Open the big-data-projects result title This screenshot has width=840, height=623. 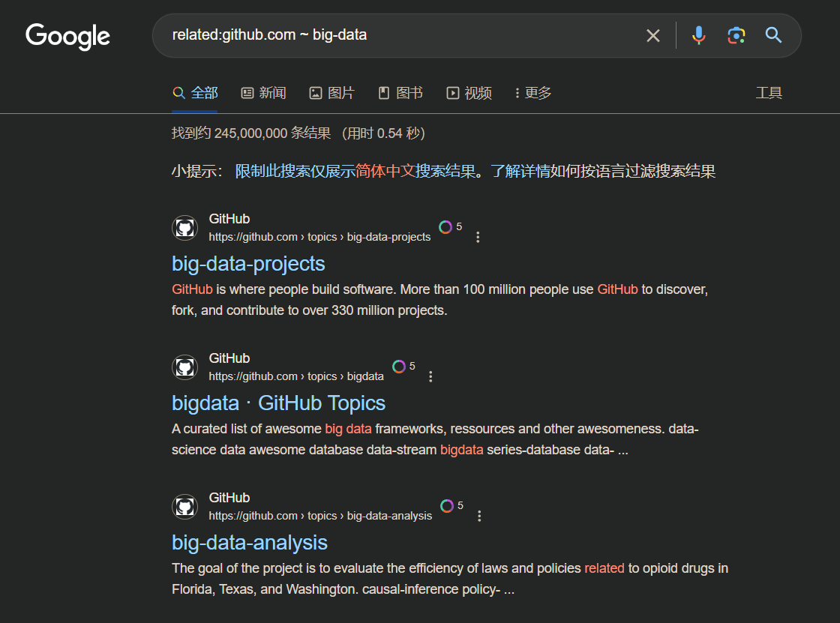248,264
